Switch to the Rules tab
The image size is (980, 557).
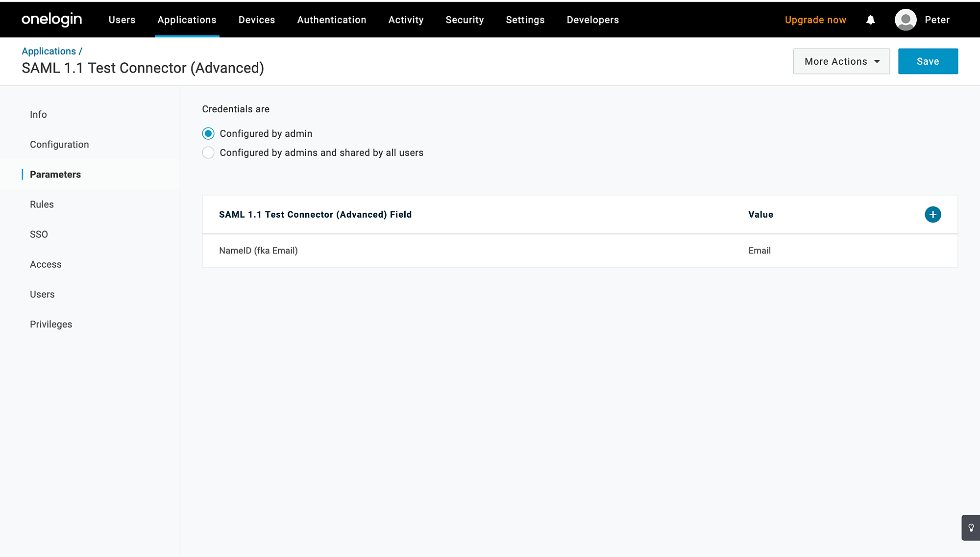[42, 204]
